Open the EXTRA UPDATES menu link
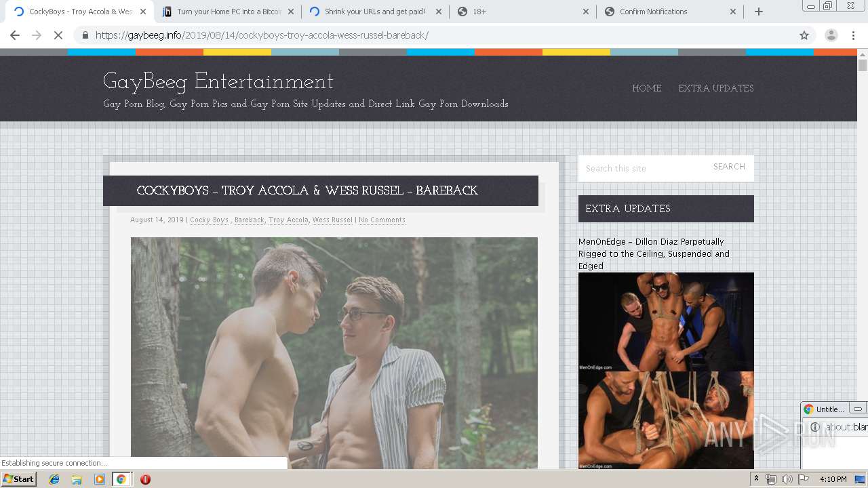Viewport: 868px width, 488px height. (715, 88)
